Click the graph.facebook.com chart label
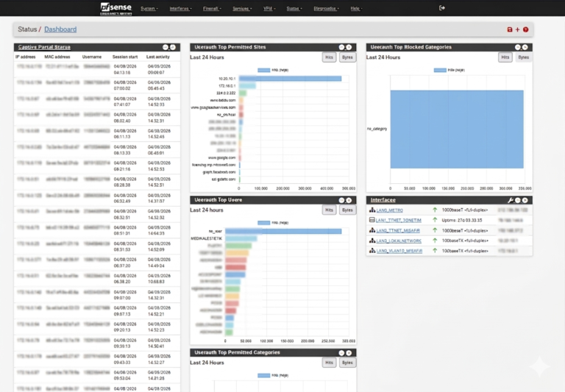The height and width of the screenshot is (392, 565). [219, 172]
